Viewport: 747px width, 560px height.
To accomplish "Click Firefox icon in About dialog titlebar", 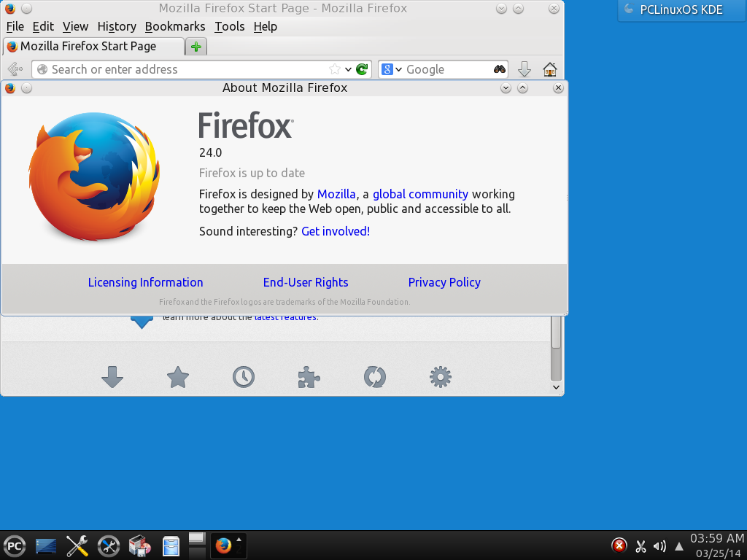I will [10, 88].
